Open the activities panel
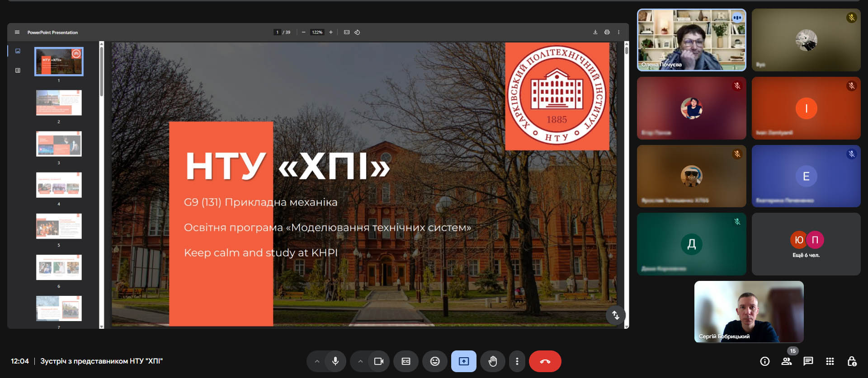 [x=830, y=361]
